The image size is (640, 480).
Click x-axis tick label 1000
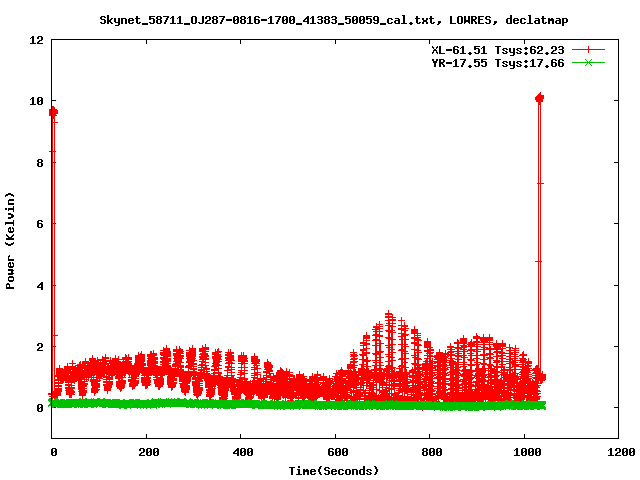click(527, 452)
